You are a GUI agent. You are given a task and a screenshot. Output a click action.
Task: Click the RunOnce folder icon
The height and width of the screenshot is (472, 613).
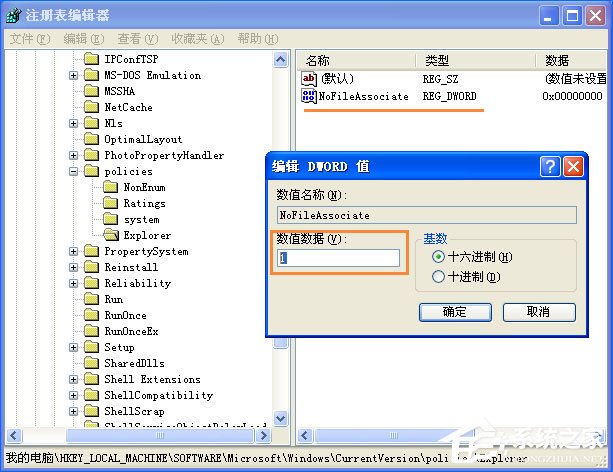pyautogui.click(x=91, y=315)
